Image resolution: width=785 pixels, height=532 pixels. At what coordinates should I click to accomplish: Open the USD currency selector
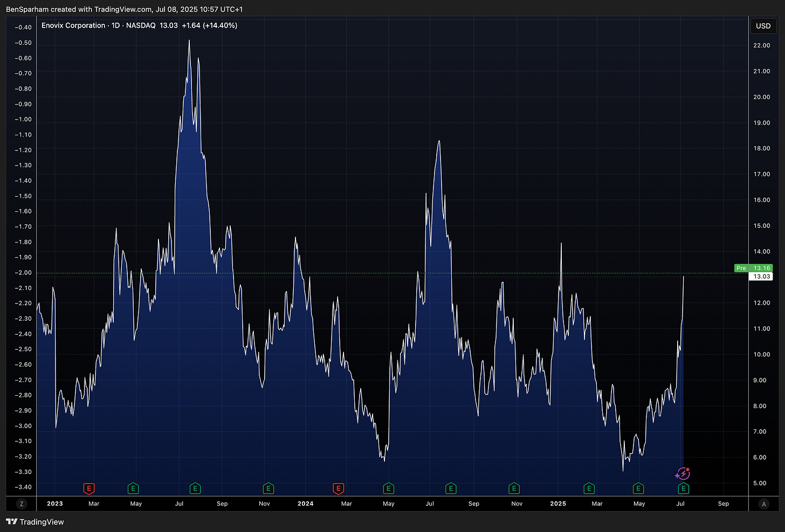(x=763, y=26)
